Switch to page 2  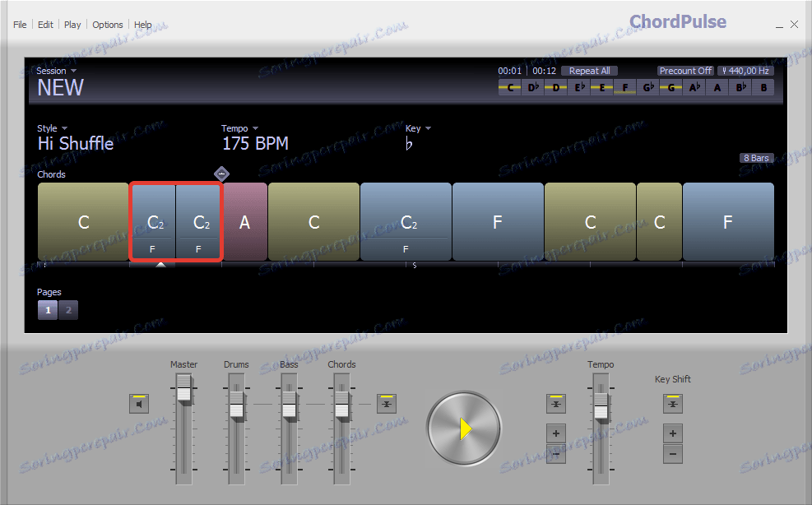point(68,310)
